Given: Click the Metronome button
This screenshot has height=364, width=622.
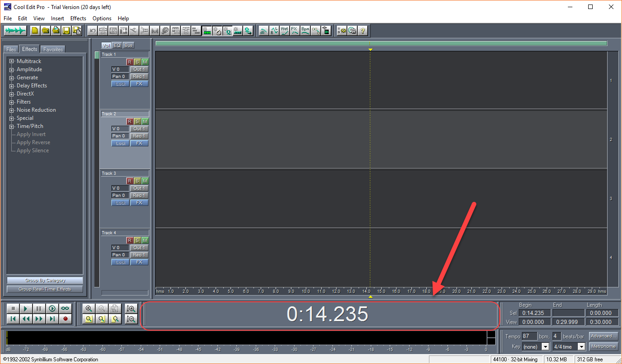Looking at the screenshot, I should point(603,346).
